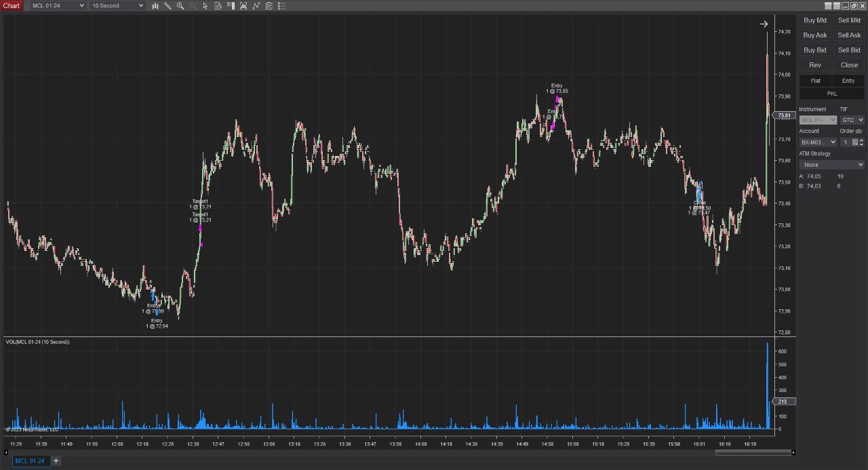Viewport: 868px width, 470px height.
Task: Click the Sell Ask button
Action: pyautogui.click(x=849, y=35)
